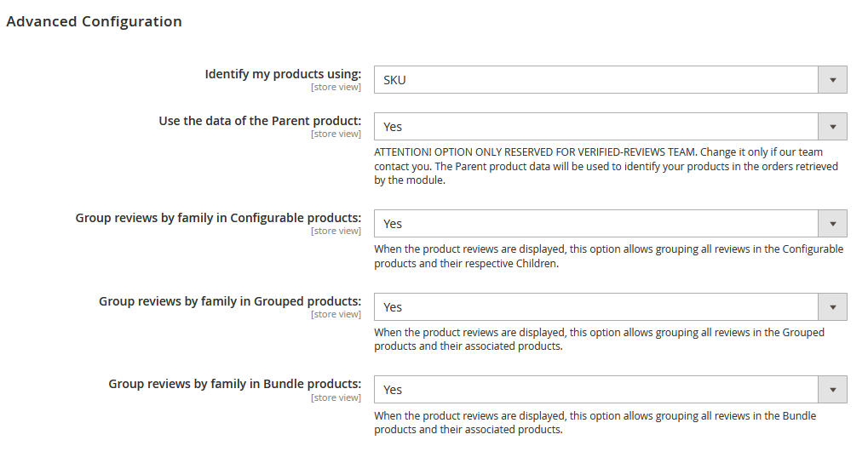The height and width of the screenshot is (463, 868).
Task: Click 'Group reviews by family in Grouped products:' label
Action: tap(230, 301)
